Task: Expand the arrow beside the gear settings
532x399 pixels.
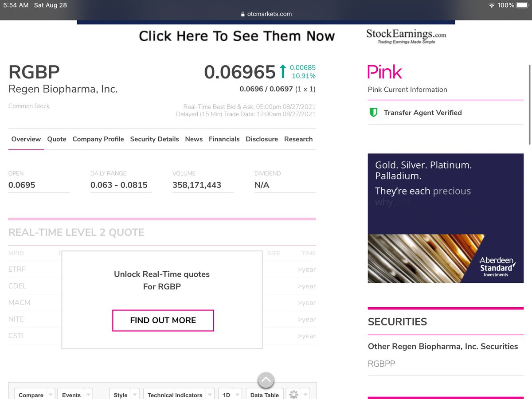Action: 305,395
